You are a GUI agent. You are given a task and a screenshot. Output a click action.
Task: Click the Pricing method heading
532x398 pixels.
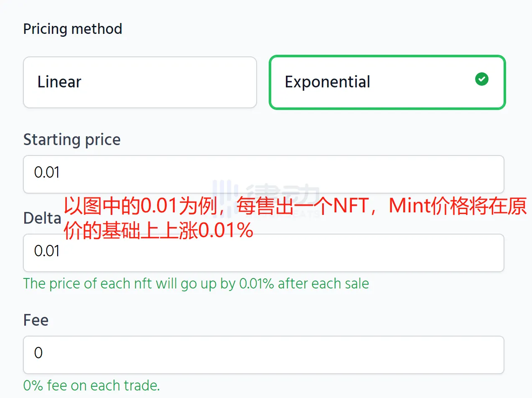[x=73, y=28]
